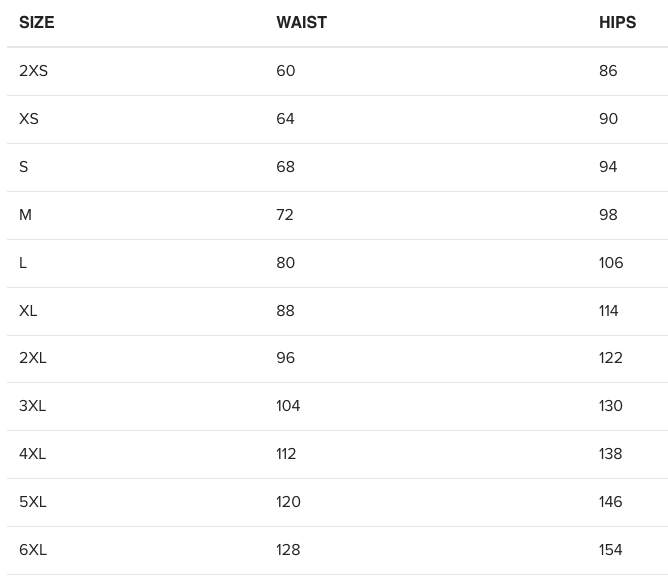Click waist value 104 for 3XL
This screenshot has width=668, height=579.
288,406
